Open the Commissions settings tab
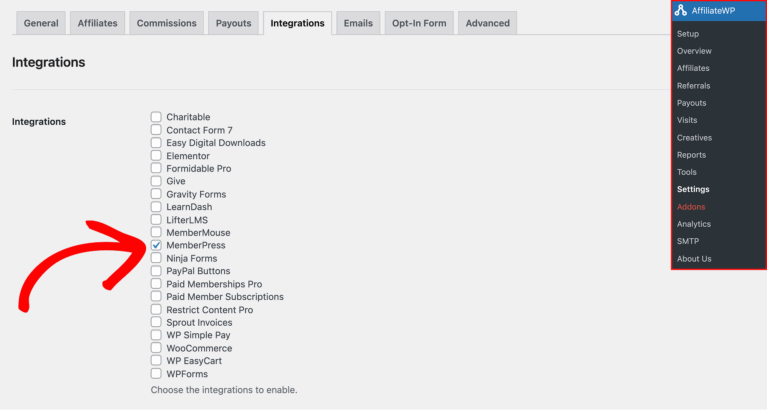Screen dimensions: 767x410 coord(166,23)
